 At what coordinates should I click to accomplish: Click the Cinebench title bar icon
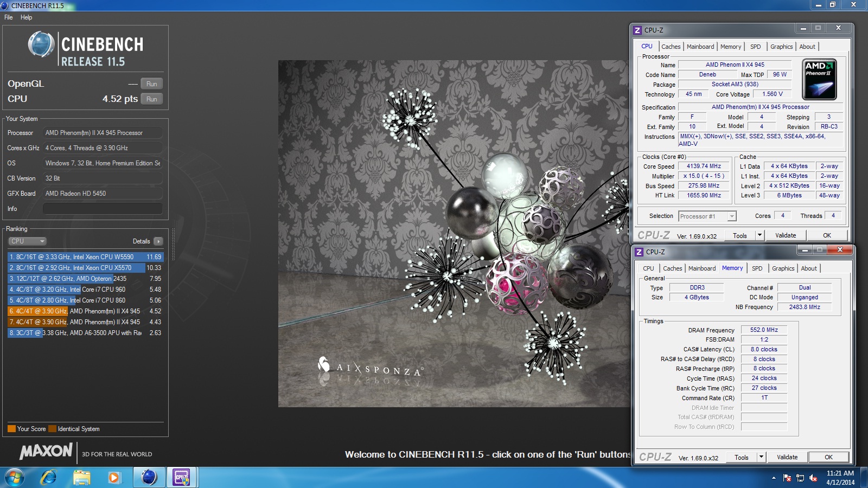point(5,5)
